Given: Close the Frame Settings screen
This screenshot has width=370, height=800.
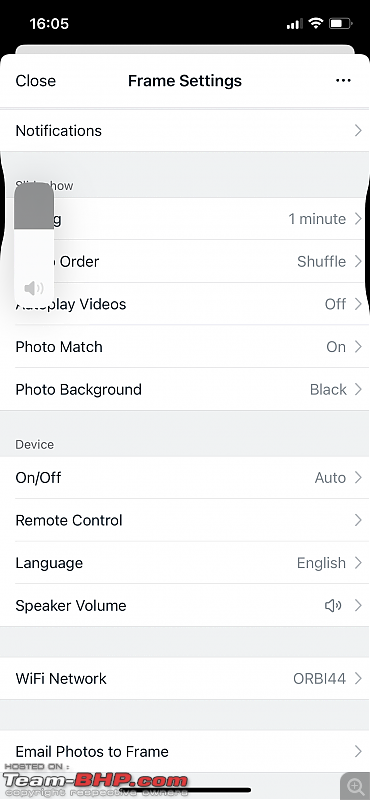Looking at the screenshot, I should [x=36, y=81].
